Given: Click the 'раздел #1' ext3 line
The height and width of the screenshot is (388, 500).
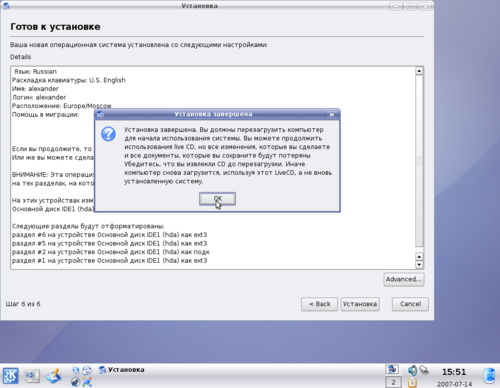Looking at the screenshot, I should [x=109, y=261].
